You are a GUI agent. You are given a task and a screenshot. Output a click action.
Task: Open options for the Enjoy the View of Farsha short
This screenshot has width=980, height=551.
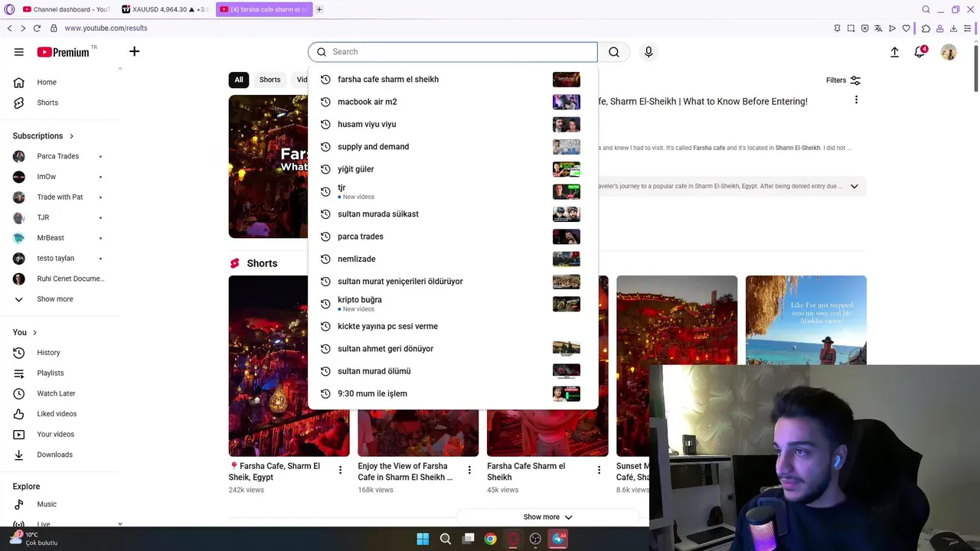click(469, 470)
